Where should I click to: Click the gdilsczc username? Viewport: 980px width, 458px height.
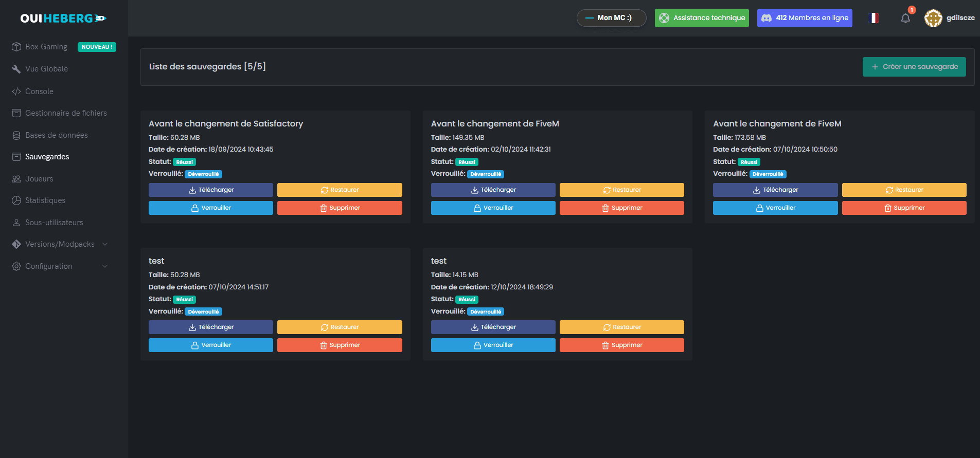[x=960, y=18]
